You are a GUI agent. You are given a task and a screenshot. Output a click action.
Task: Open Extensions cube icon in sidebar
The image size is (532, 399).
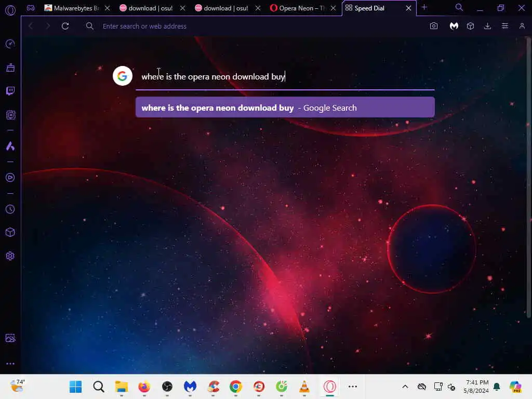[10, 232]
